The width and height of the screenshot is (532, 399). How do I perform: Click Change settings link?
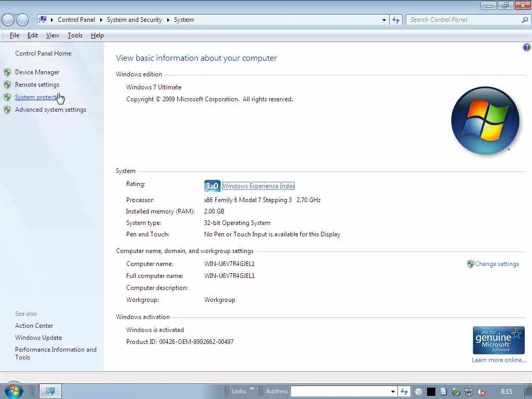pyautogui.click(x=497, y=264)
